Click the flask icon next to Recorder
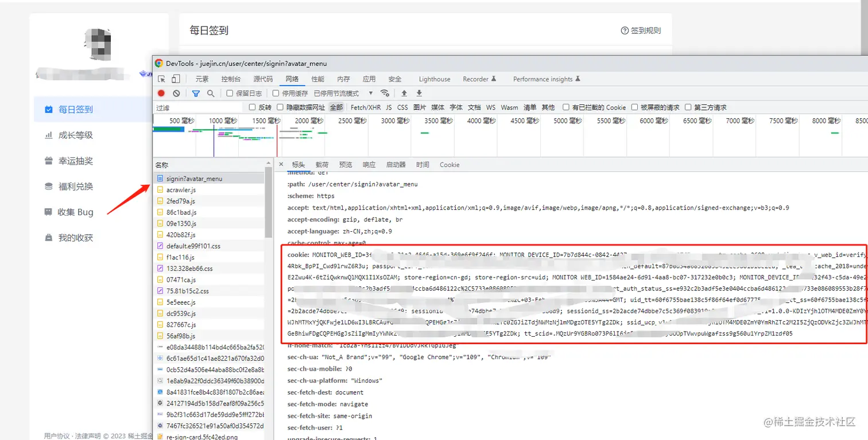This screenshot has width=868, height=440. 494,79
